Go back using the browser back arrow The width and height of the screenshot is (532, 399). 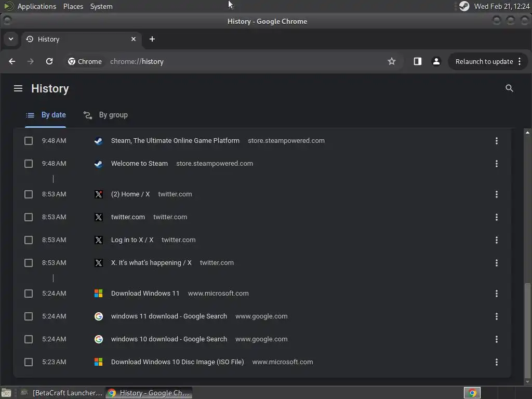pos(12,61)
